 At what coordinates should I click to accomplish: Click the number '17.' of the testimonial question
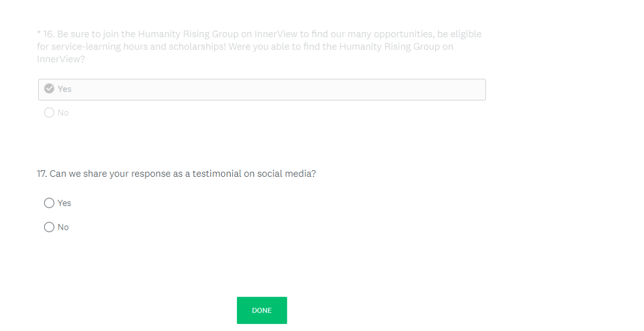point(42,174)
